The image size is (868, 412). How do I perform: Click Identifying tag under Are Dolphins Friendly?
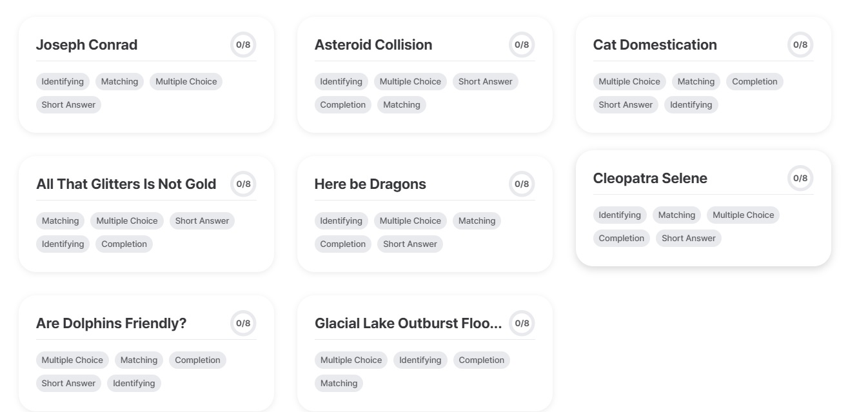tap(133, 383)
